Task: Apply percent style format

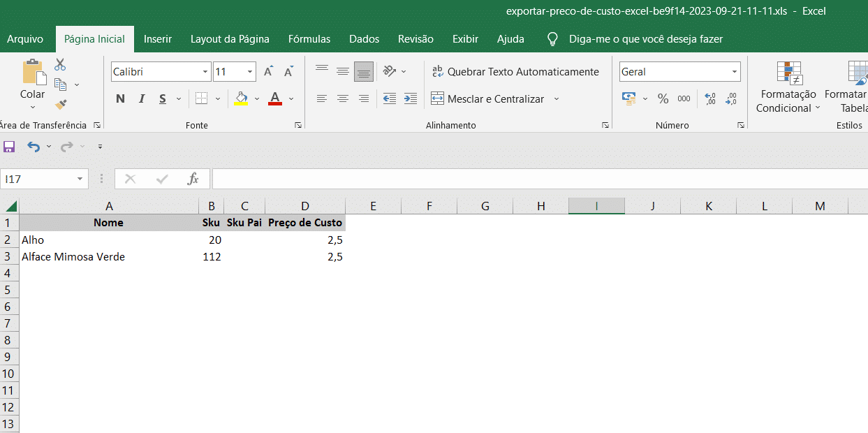Action: pyautogui.click(x=663, y=98)
